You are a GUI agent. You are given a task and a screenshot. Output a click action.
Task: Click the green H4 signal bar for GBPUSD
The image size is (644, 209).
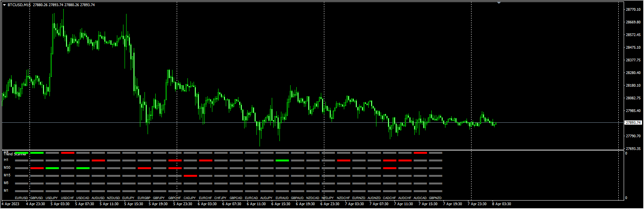click(x=37, y=153)
